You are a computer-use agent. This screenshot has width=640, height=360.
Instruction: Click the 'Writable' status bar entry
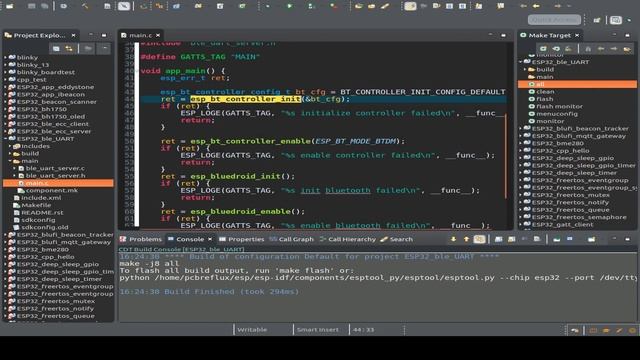point(252,330)
